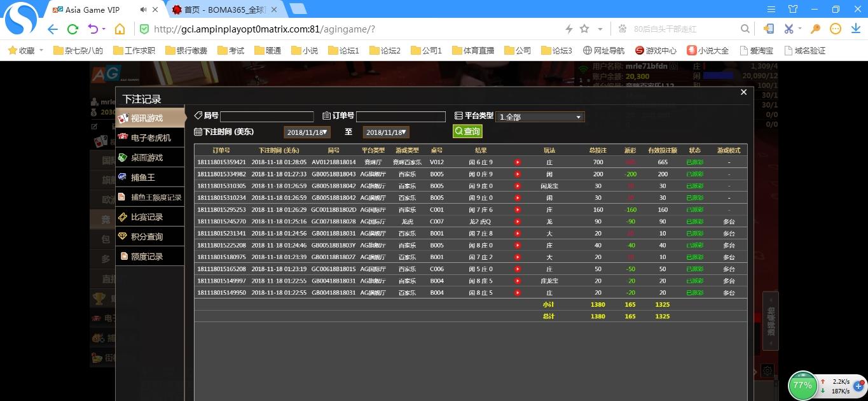Select the 捕鱼王额度记录 tab
Screen dimensions: 868x401
pyautogui.click(x=150, y=197)
